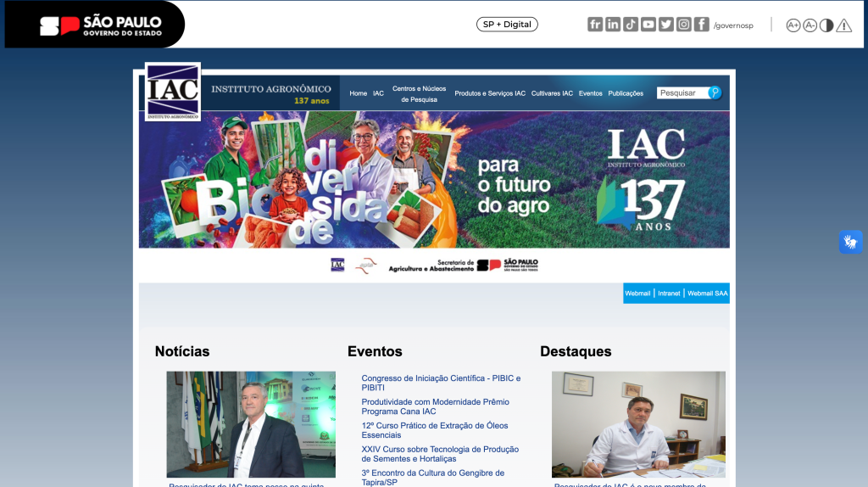Click the SP + Digital button
The height and width of the screenshot is (487, 868).
[x=507, y=25]
